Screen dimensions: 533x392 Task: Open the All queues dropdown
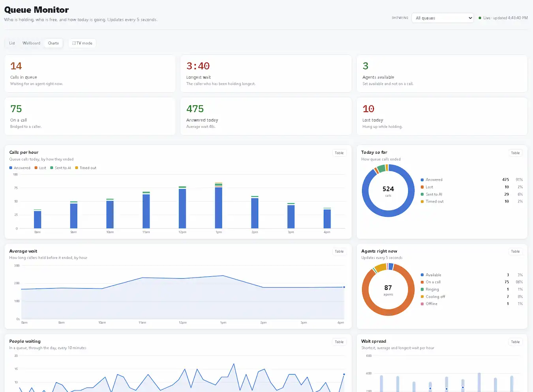443,18
